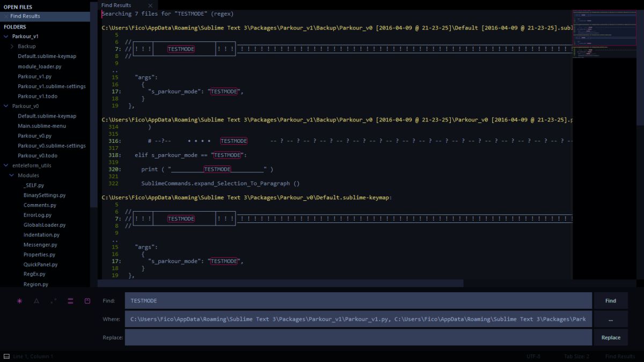644x362 pixels.
Task: Open Default.sublime-keymap under Parkour_v0
Action: point(47,116)
